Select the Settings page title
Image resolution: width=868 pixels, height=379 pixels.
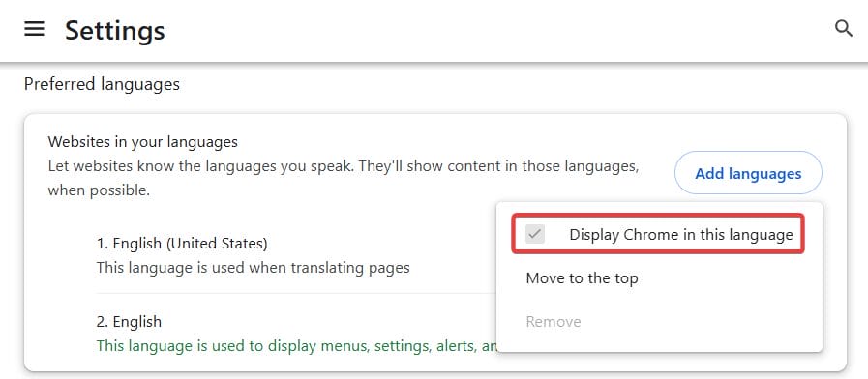point(114,30)
